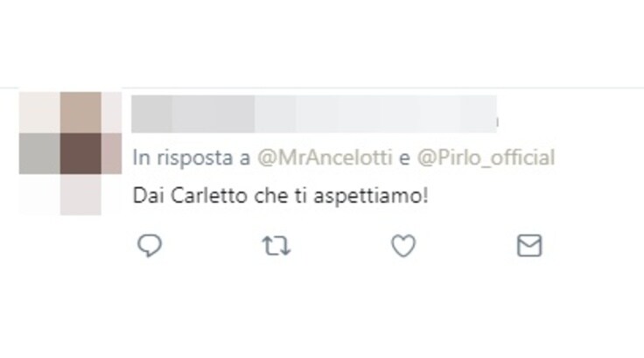Click the 'In risposta a' label
Viewport: 644px width, 358px height.
(192, 158)
